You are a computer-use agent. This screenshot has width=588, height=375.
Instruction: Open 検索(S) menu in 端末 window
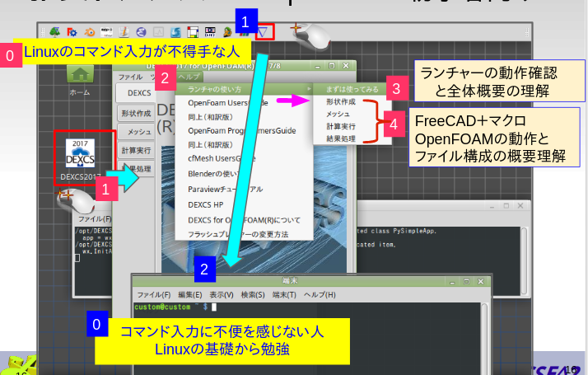253,295
